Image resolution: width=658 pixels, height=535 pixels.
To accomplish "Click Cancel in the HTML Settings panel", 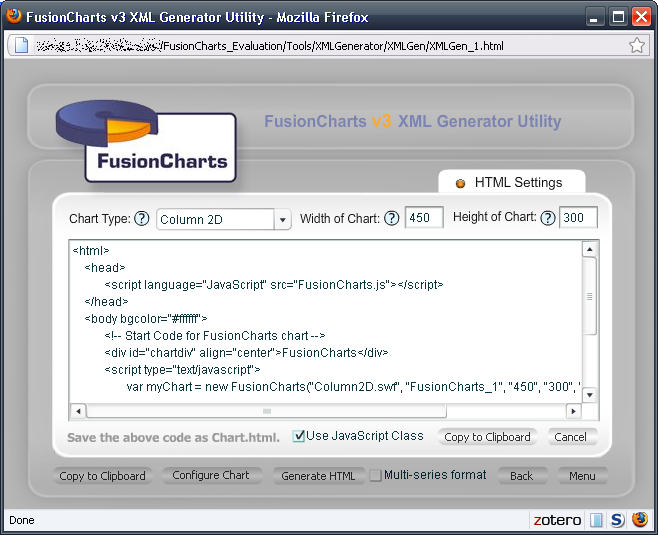I will click(571, 437).
